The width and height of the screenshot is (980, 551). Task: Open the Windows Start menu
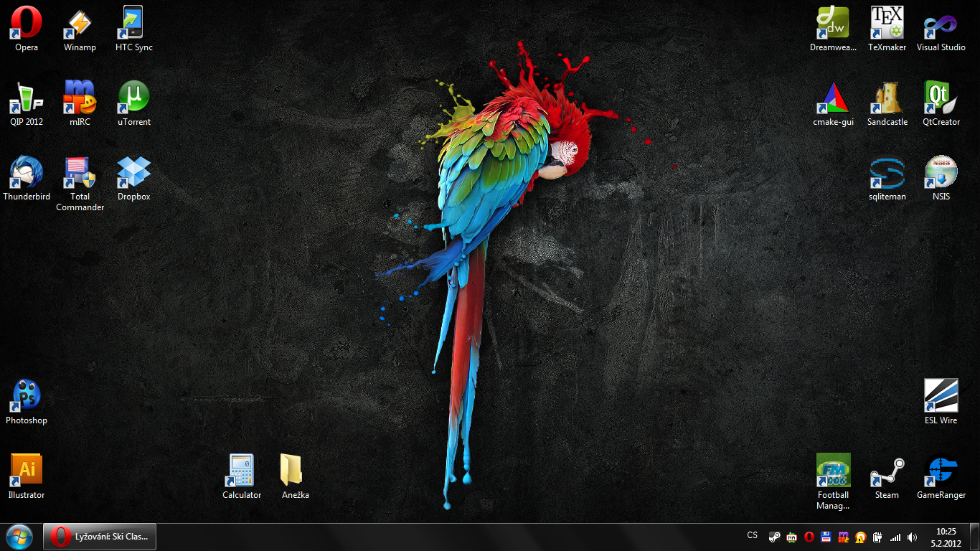click(19, 537)
